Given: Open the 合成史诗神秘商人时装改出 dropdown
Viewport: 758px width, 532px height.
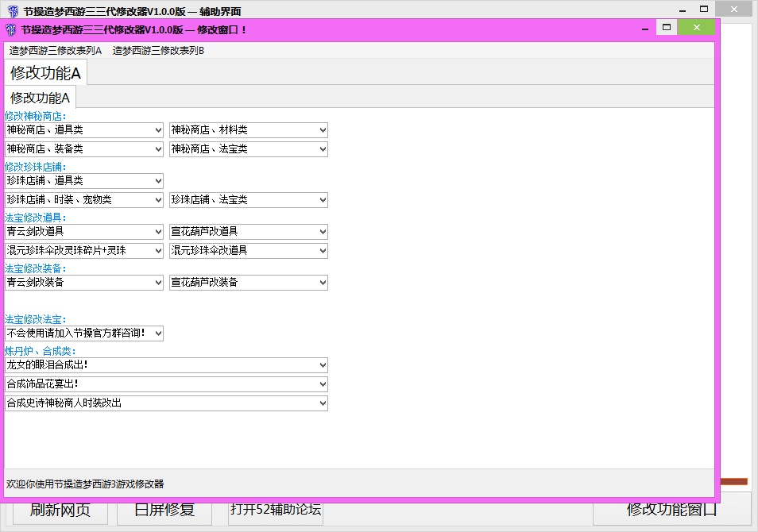Looking at the screenshot, I should (165, 403).
